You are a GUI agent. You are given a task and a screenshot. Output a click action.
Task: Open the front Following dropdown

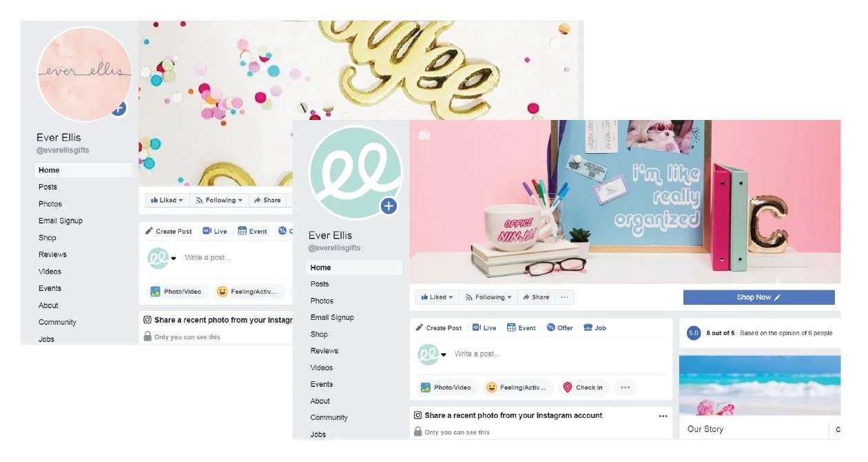click(x=490, y=297)
